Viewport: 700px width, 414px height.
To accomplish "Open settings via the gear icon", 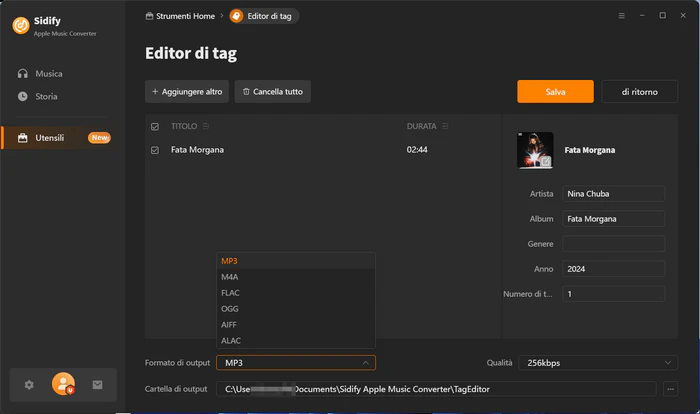I will pyautogui.click(x=29, y=385).
